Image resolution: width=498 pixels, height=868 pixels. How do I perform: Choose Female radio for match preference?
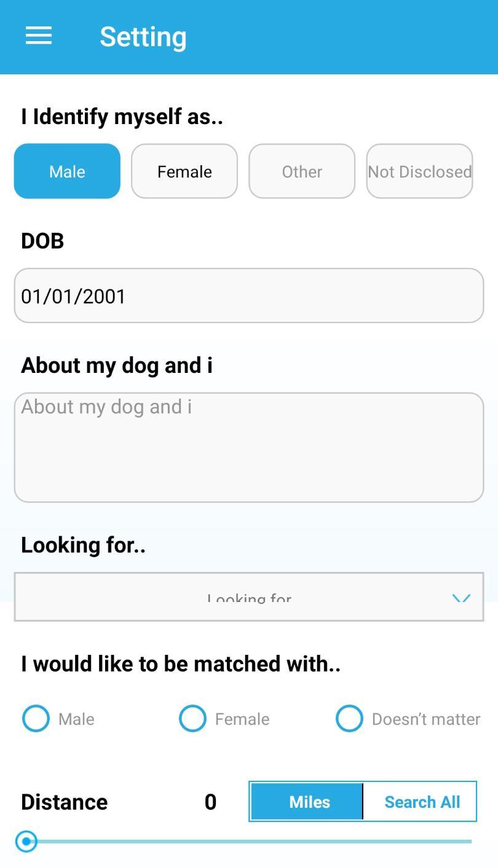[192, 718]
